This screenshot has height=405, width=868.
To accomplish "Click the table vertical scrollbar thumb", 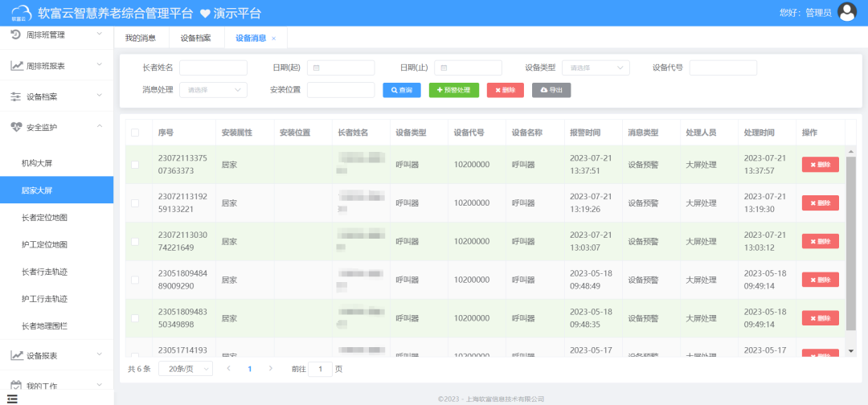I will tap(851, 243).
